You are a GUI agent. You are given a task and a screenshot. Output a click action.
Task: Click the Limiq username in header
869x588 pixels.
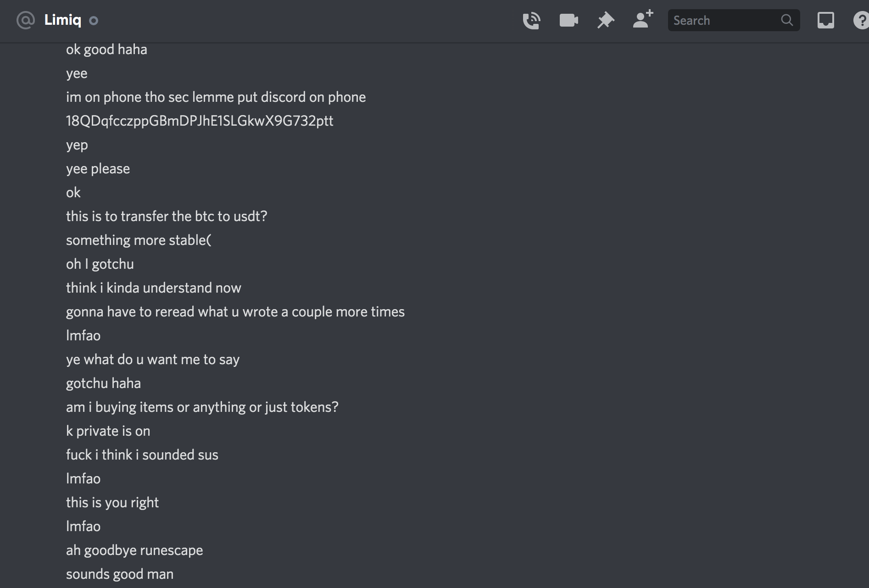coord(63,20)
